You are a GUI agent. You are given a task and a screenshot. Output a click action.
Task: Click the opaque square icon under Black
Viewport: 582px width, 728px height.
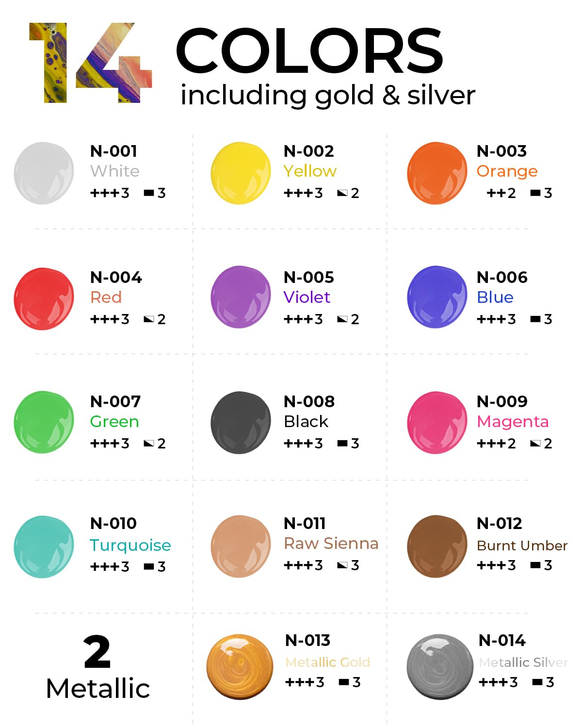pyautogui.click(x=342, y=444)
